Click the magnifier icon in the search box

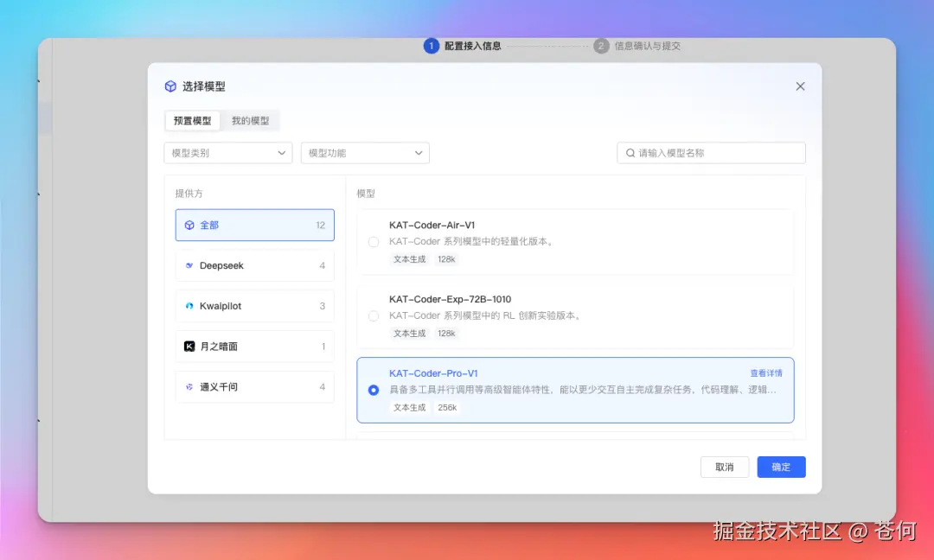point(630,152)
